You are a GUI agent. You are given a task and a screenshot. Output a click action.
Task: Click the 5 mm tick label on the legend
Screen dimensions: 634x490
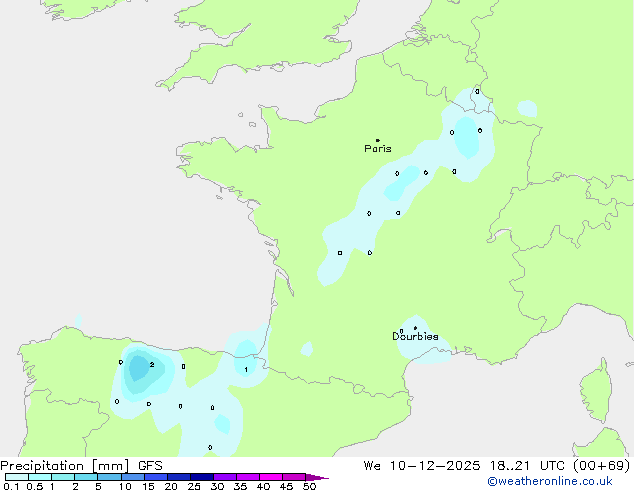[98, 487]
